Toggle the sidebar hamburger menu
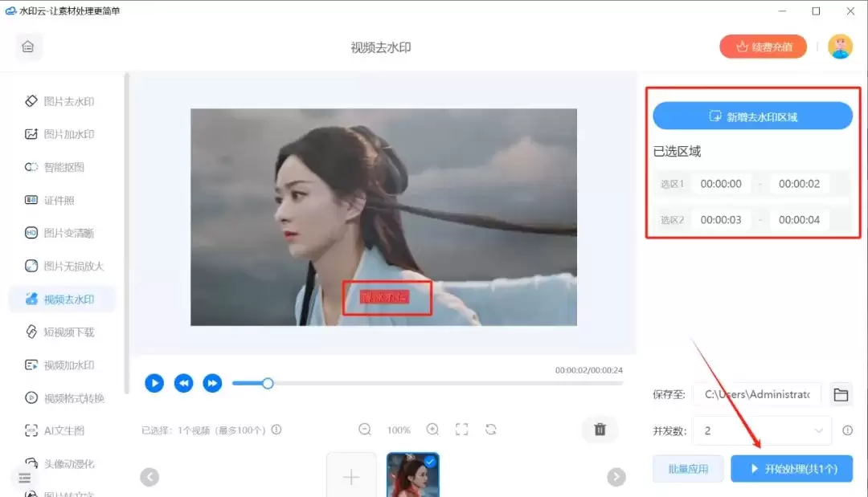Image resolution: width=868 pixels, height=497 pixels. click(24, 479)
